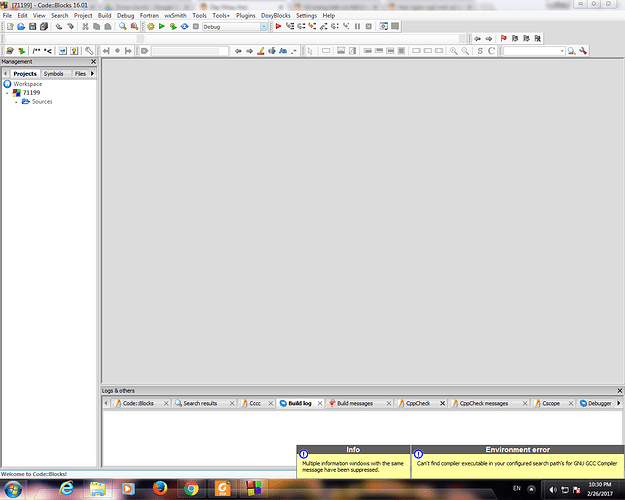625x500 pixels.
Task: Click the Open file toolbar icon
Action: [21, 26]
